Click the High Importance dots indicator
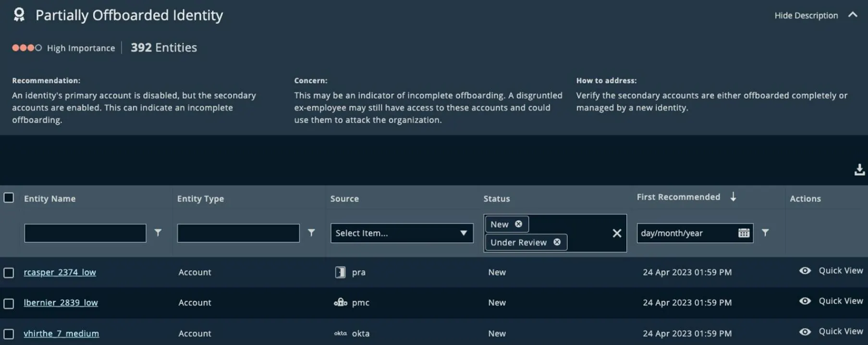The width and height of the screenshot is (868, 345). pyautogui.click(x=27, y=48)
